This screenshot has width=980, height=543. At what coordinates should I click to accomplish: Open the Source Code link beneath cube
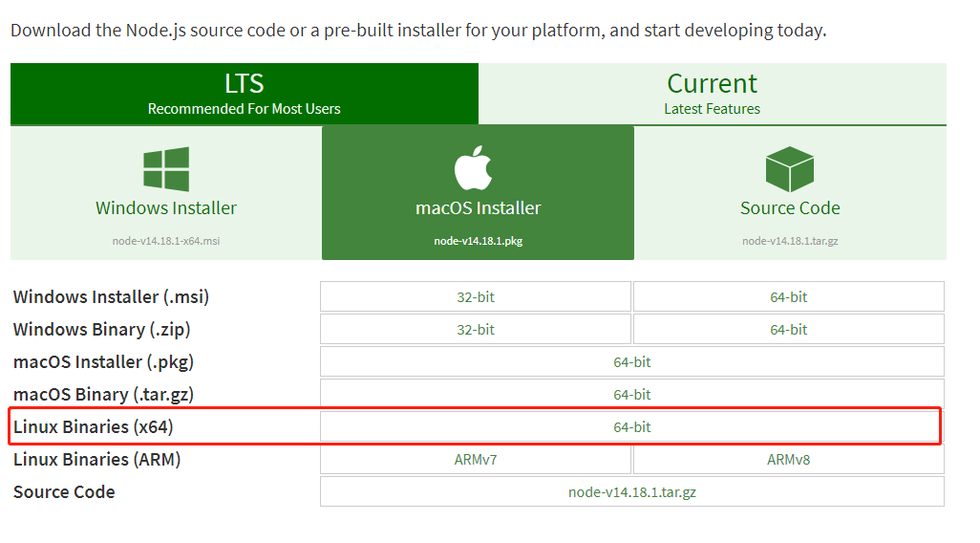pyautogui.click(x=790, y=207)
